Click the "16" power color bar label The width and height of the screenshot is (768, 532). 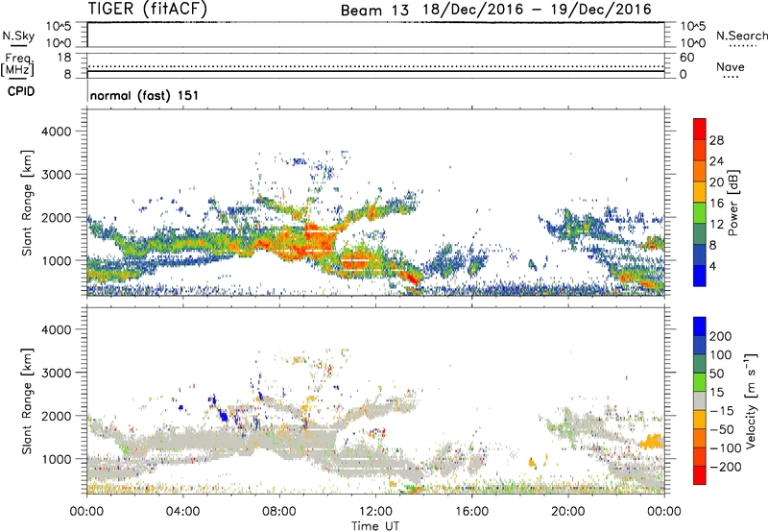[x=716, y=204]
